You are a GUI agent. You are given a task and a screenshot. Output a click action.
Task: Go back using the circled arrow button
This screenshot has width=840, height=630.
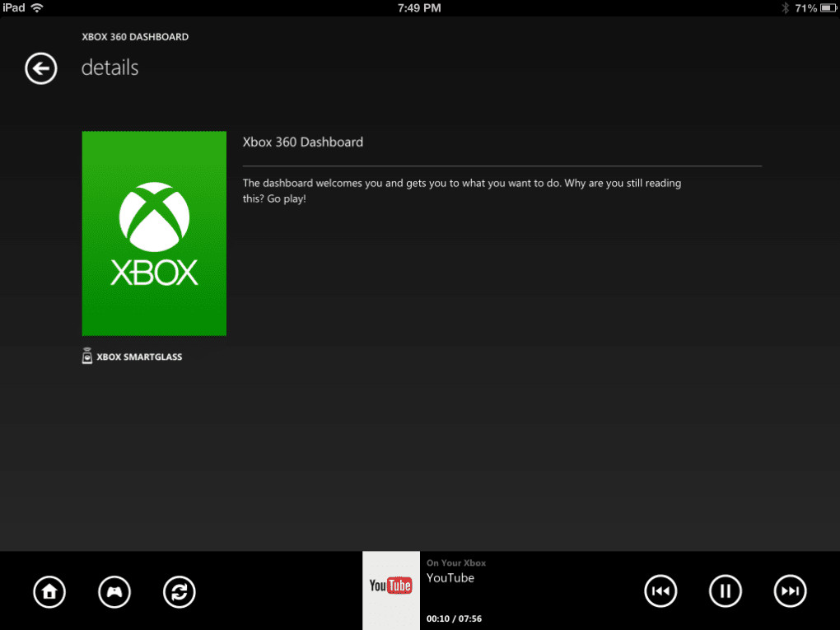pyautogui.click(x=40, y=68)
